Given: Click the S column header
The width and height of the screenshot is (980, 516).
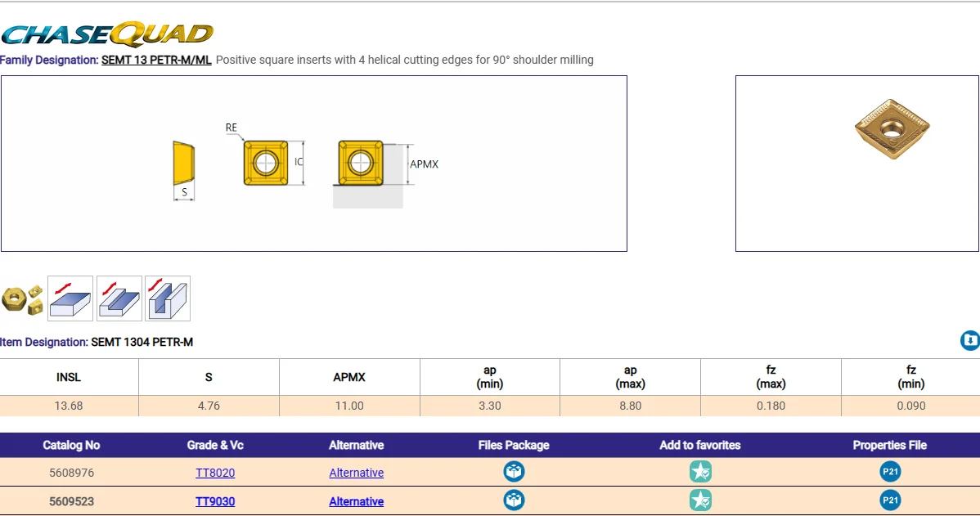Looking at the screenshot, I should tap(209, 377).
